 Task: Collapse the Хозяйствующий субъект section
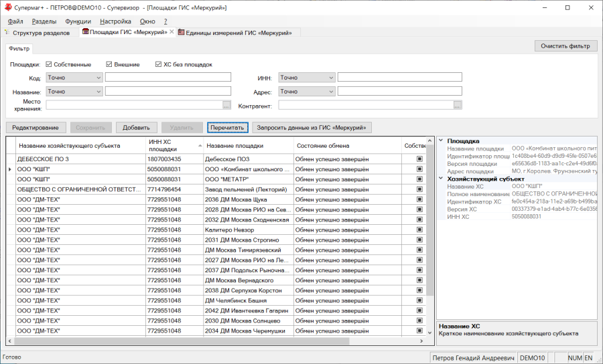(441, 178)
